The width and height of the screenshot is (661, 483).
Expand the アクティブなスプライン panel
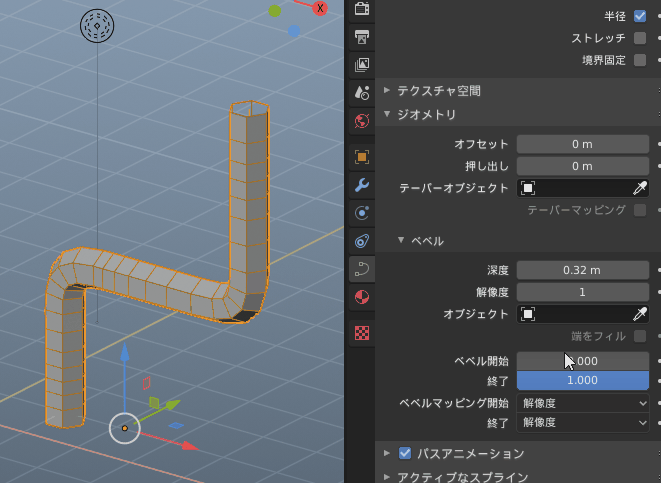point(387,477)
